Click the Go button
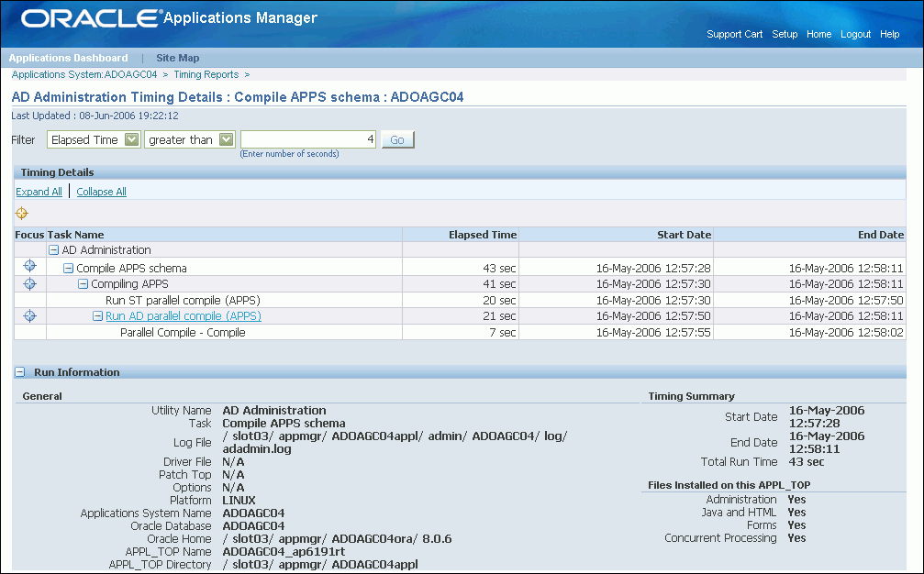The width and height of the screenshot is (924, 574). tap(397, 140)
